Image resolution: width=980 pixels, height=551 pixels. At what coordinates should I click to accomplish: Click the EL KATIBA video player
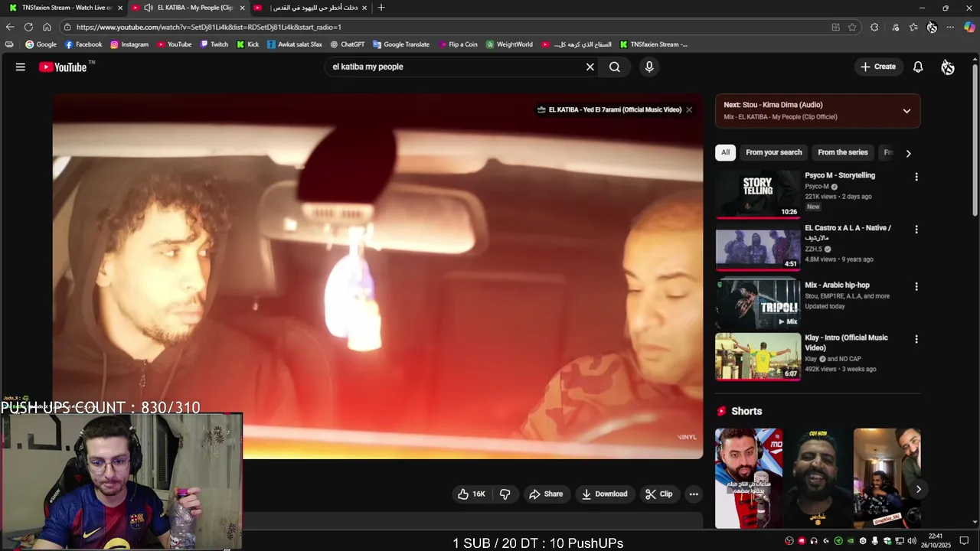(x=377, y=276)
